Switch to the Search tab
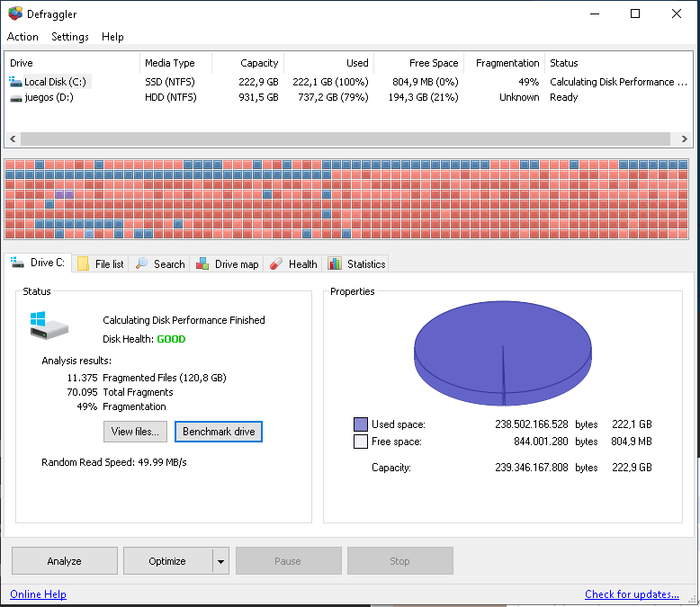This screenshot has height=607, width=700. tap(161, 263)
